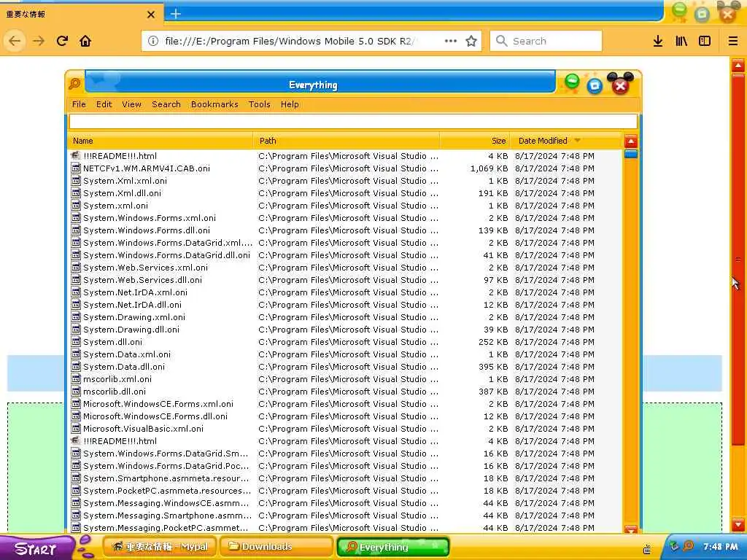Click the icon beside System.Data.dll.oni
This screenshot has height=560, width=747.
click(x=76, y=367)
